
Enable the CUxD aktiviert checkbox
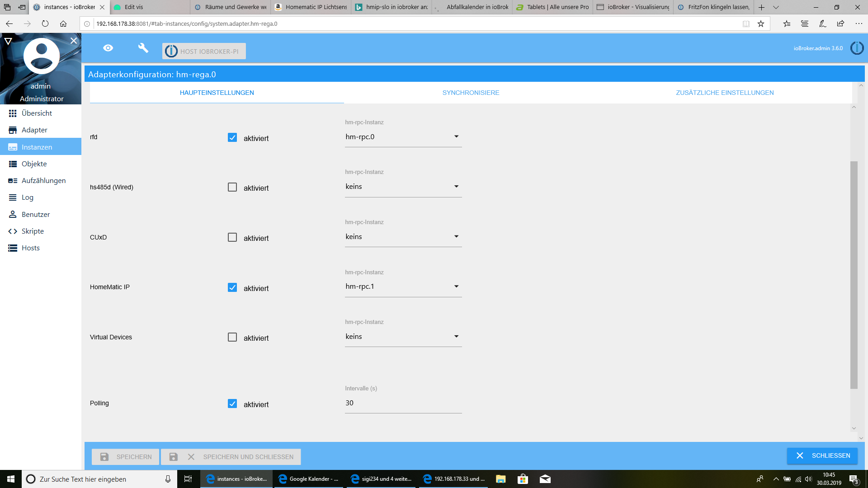pyautogui.click(x=232, y=237)
